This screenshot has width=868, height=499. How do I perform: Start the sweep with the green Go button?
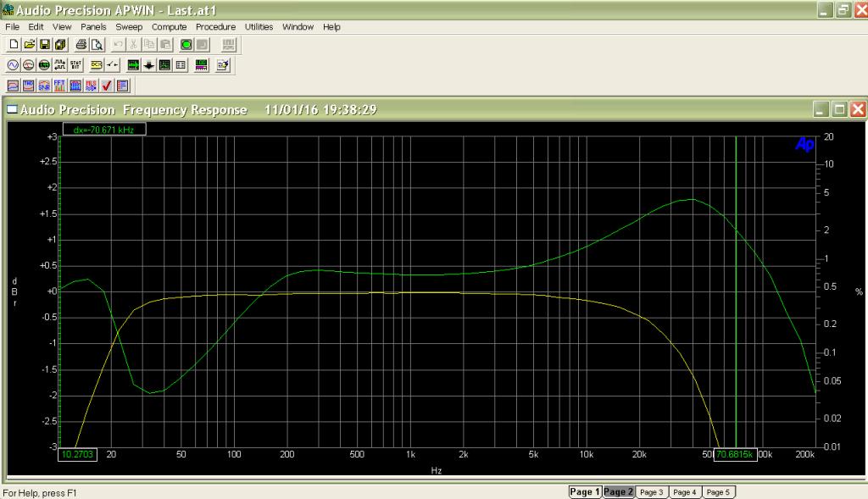(x=186, y=44)
